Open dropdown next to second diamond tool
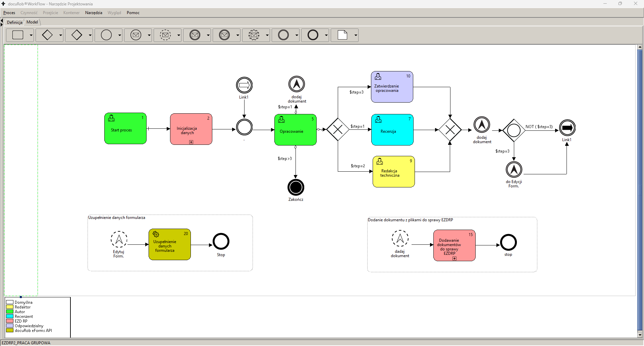Image resolution: width=644 pixels, height=346 pixels. click(90, 35)
